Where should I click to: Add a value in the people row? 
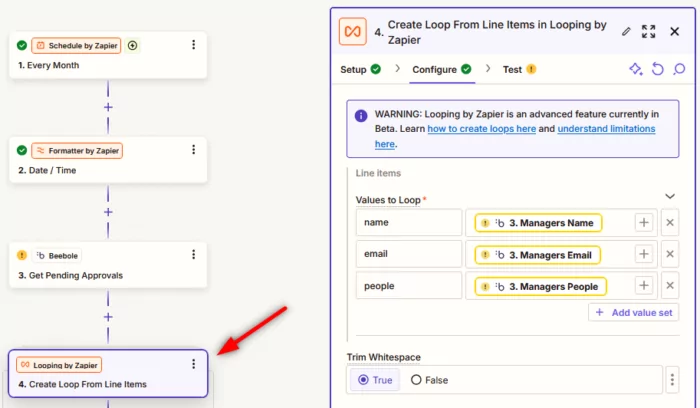tap(643, 285)
